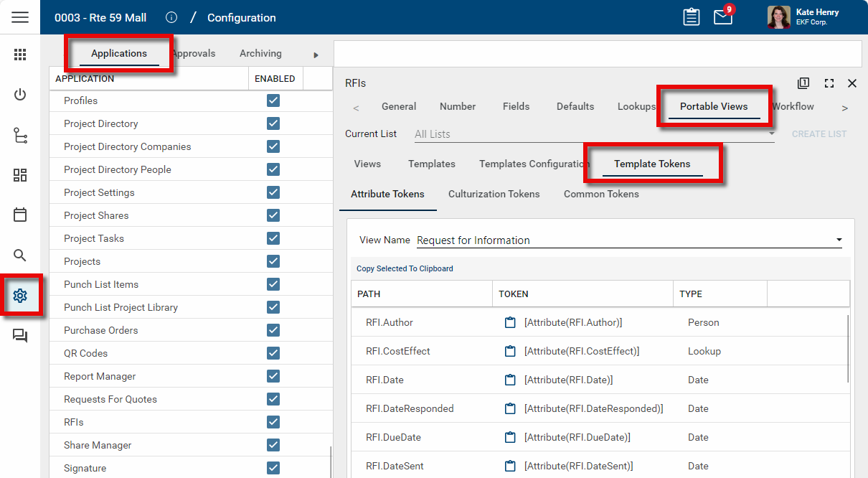Toggle the QR Codes enabled checkbox

(273, 353)
